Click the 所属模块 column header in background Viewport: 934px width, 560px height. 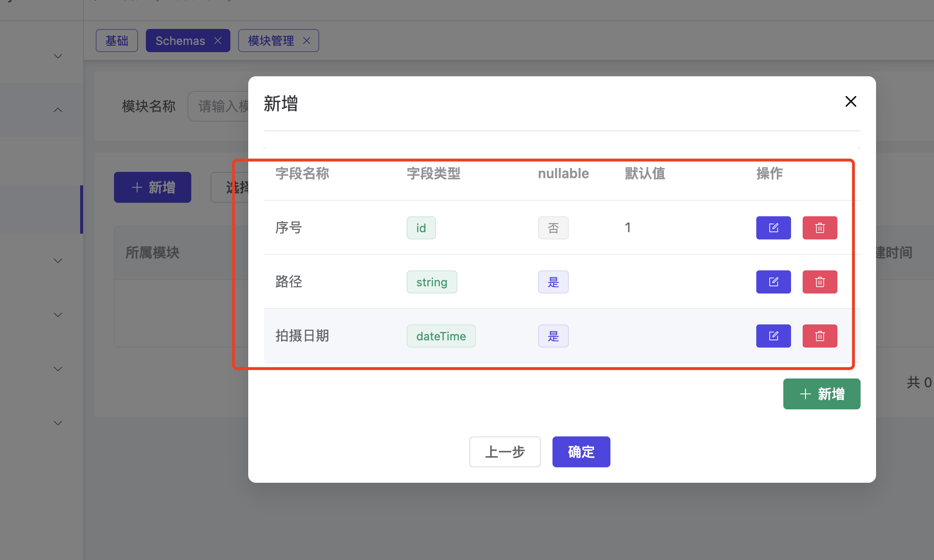pos(153,252)
